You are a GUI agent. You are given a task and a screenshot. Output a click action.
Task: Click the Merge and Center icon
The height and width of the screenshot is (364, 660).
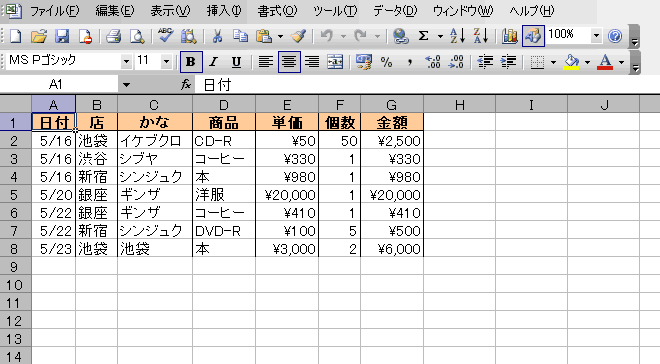335,62
